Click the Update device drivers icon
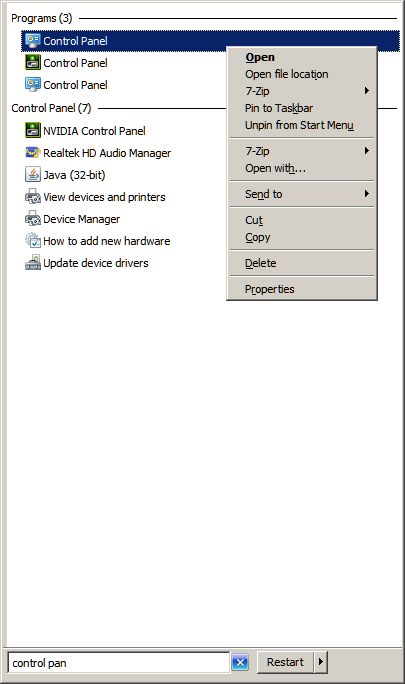This screenshot has width=405, height=684. click(33, 263)
